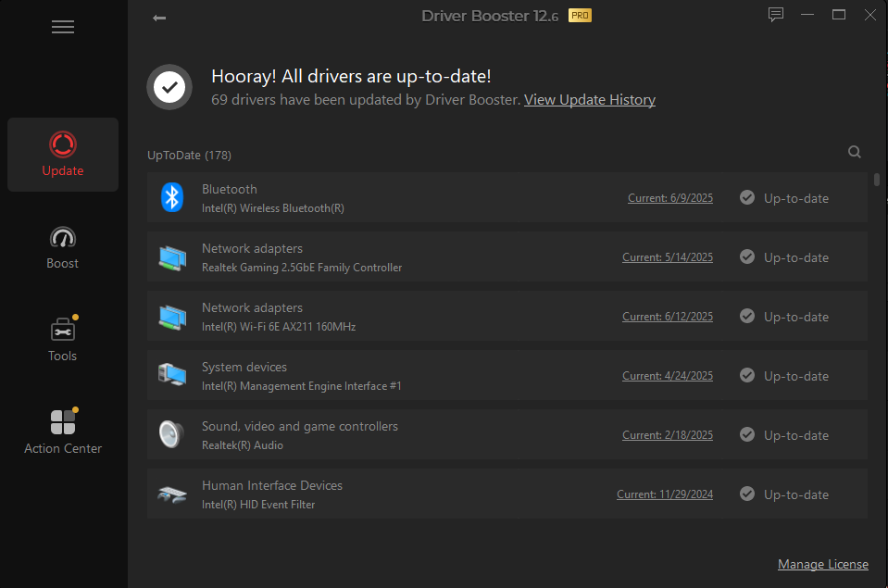
Task: Open Current: 4/24/2025 driver details
Action: click(667, 376)
